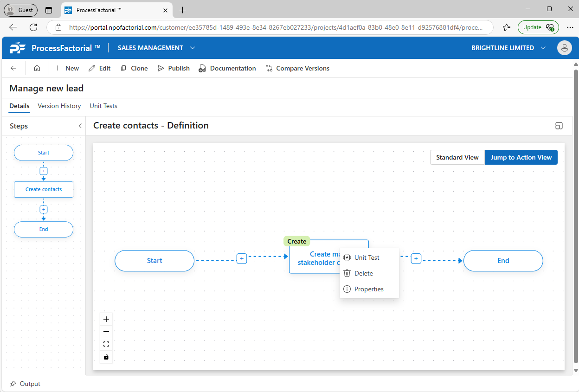This screenshot has width=579, height=392.
Task: Open Documentation from the toolbar
Action: [227, 68]
